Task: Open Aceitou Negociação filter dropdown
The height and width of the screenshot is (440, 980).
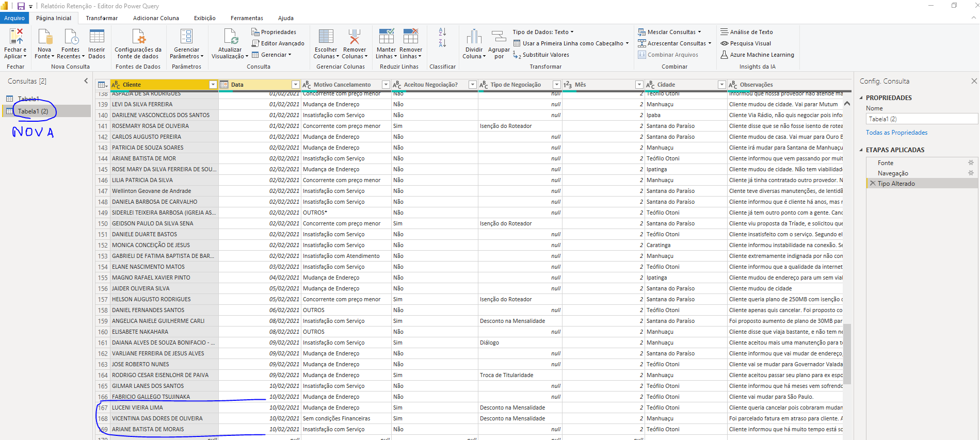Action: (472, 85)
